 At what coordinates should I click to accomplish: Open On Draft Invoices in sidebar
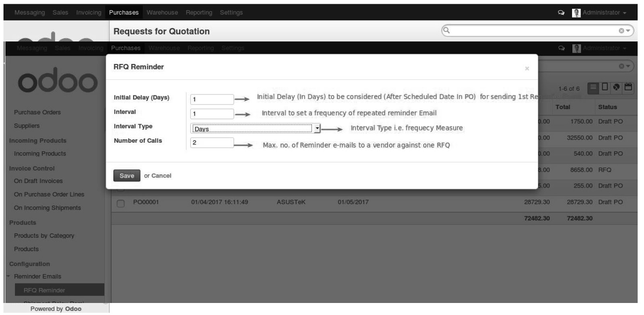[x=38, y=181]
